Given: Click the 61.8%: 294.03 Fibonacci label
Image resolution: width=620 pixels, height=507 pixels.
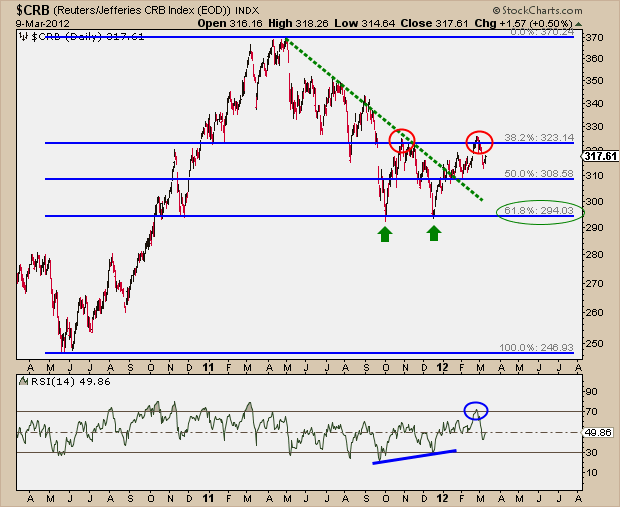Looking at the screenshot, I should [539, 210].
